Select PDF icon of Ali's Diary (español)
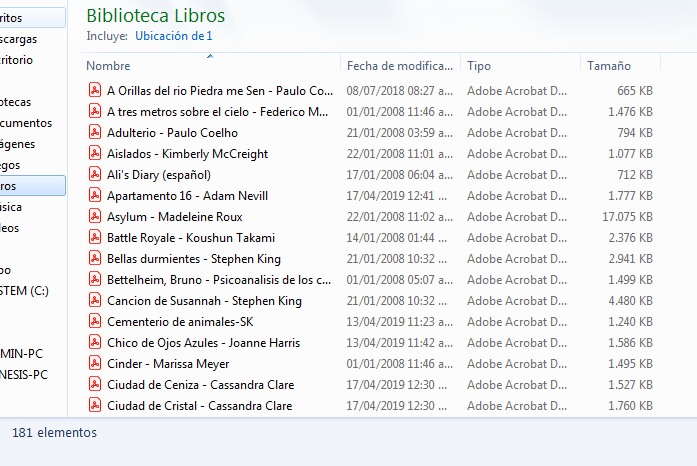The height and width of the screenshot is (466, 697). [95, 174]
